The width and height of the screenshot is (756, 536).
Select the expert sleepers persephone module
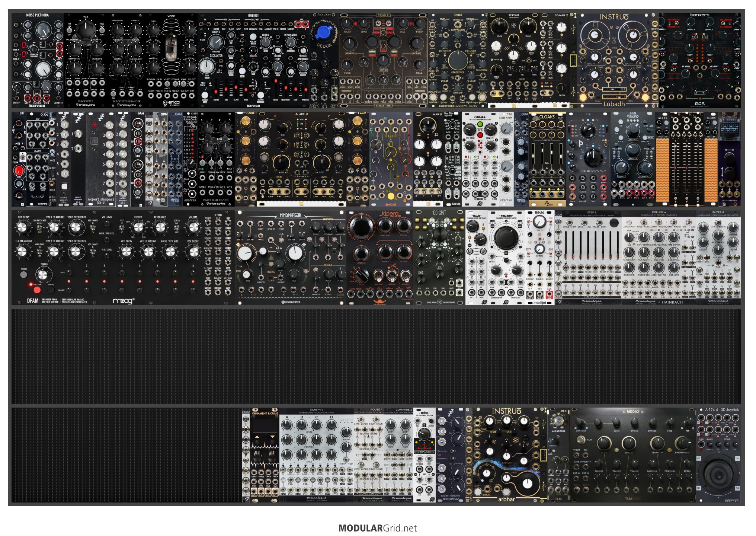pyautogui.click(x=451, y=455)
